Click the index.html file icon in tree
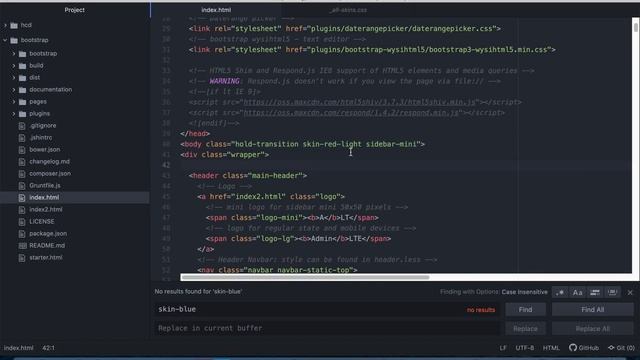This screenshot has height=360, width=640. (22, 198)
